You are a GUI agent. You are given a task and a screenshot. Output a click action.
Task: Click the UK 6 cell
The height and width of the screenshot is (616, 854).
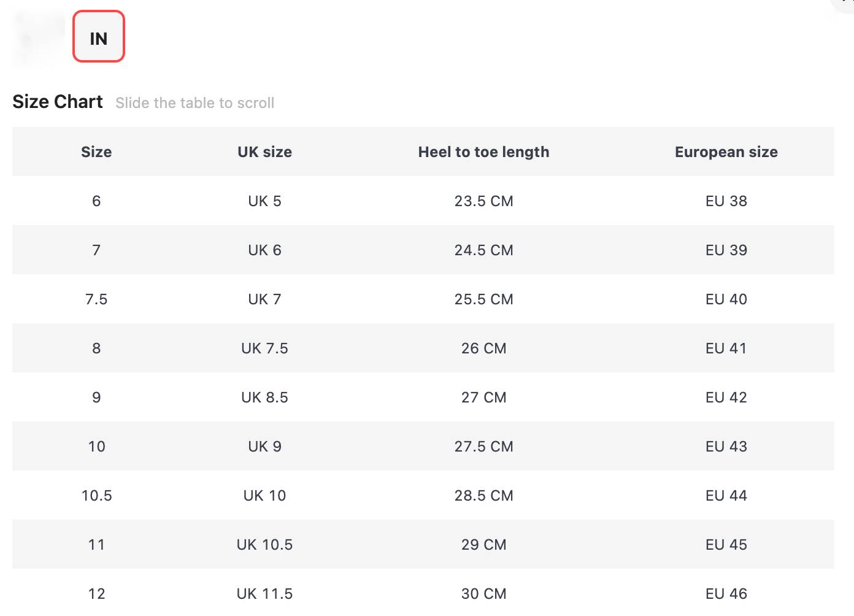[264, 250]
